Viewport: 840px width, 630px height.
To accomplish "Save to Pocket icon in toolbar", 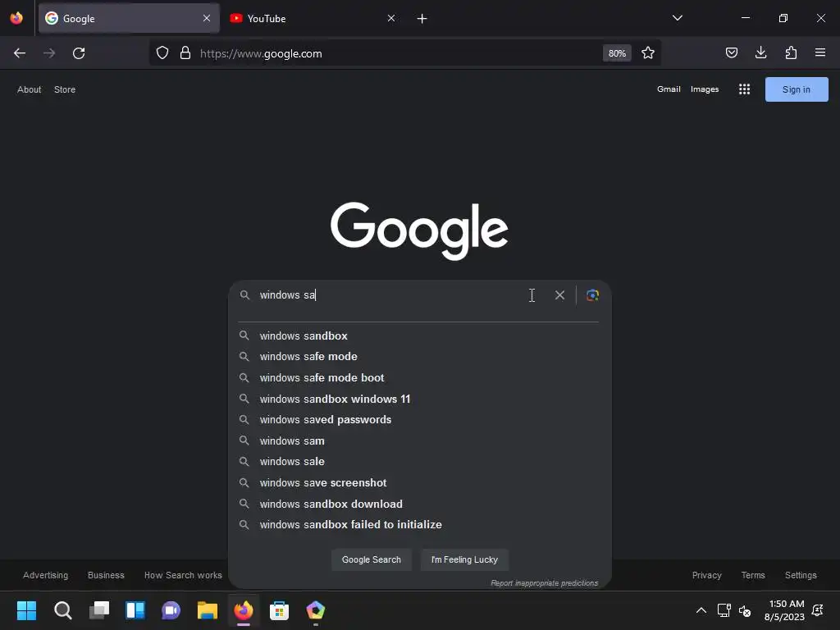I will [x=731, y=53].
